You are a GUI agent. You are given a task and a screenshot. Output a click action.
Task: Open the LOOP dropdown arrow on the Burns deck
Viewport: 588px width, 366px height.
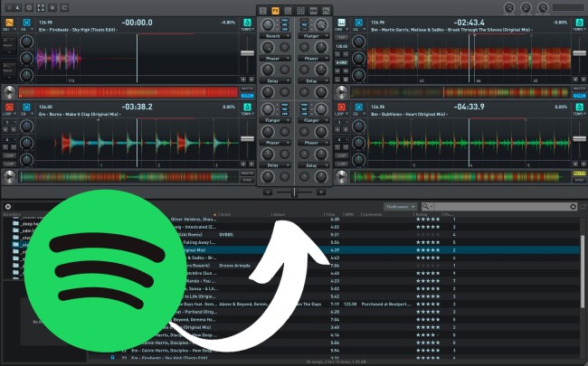[15, 114]
